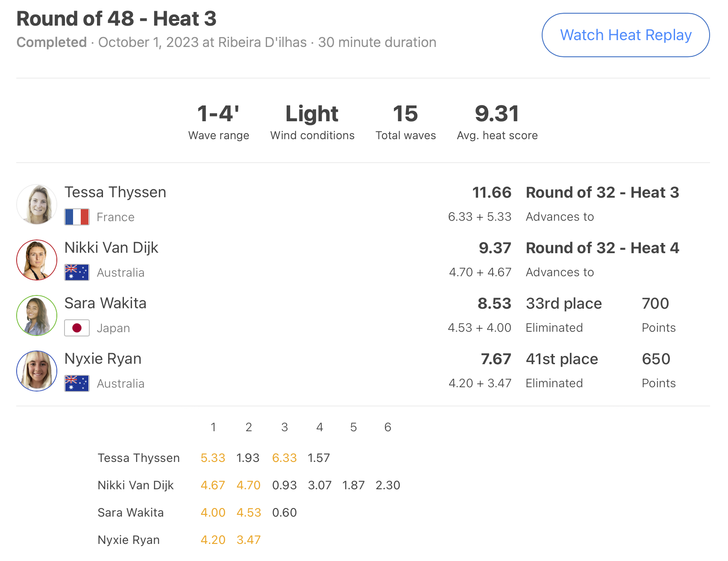Open the Round of 32 - Heat 3 link
Image resolution: width=728 pixels, height=561 pixels.
click(x=602, y=193)
